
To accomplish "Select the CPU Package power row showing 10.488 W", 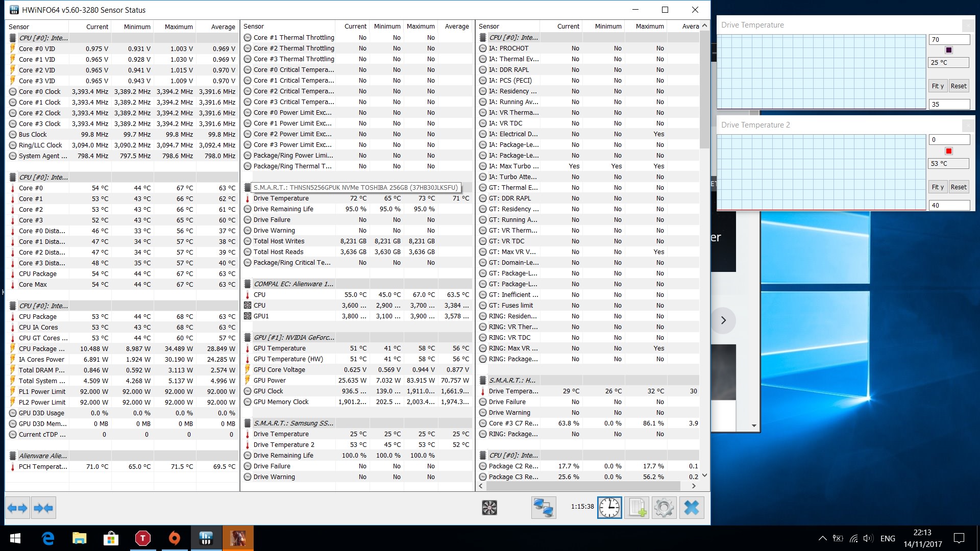I will 122,349.
